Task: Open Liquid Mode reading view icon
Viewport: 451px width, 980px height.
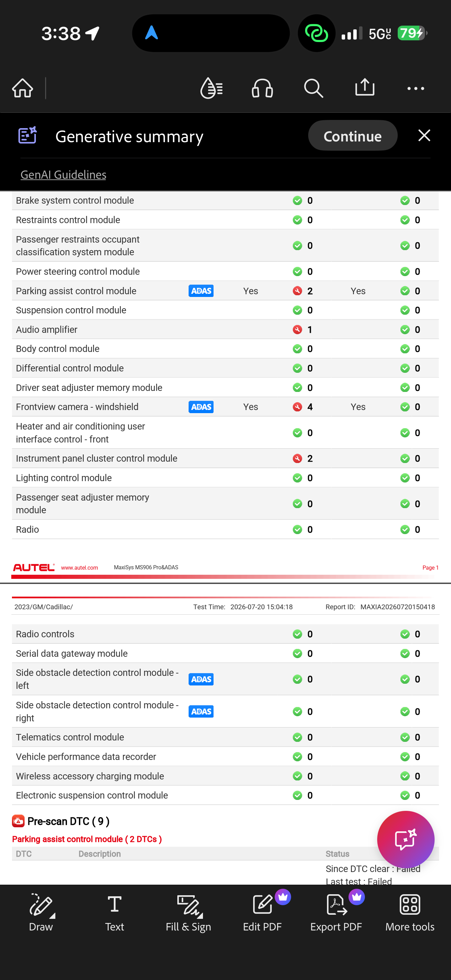Action: (211, 88)
